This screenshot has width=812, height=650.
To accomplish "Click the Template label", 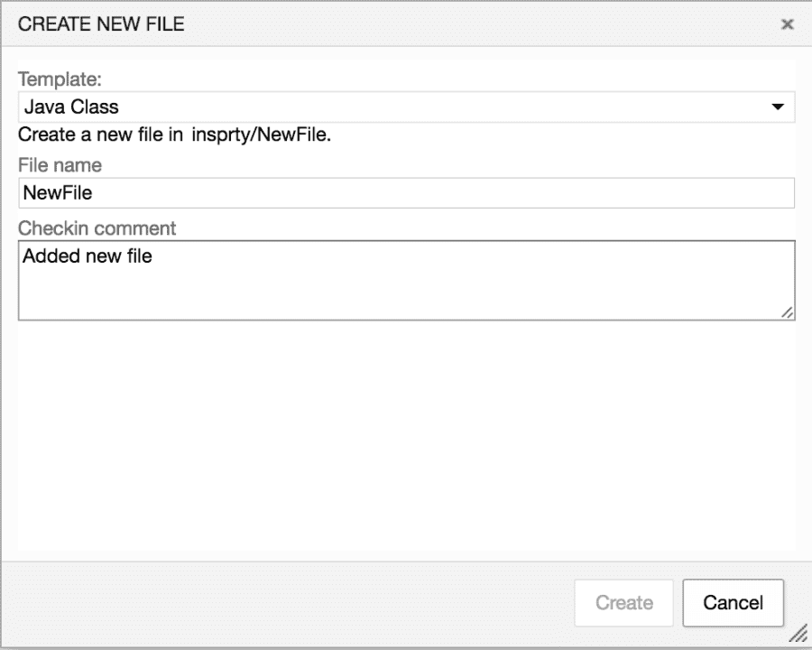I will [x=58, y=79].
